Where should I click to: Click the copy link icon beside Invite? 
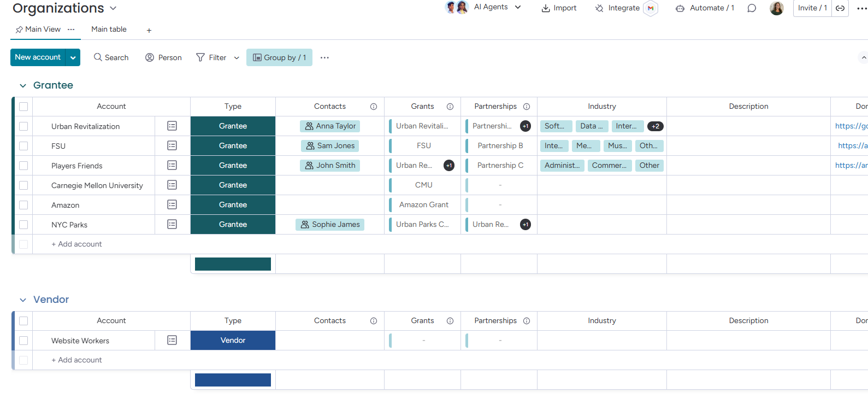pyautogui.click(x=840, y=8)
